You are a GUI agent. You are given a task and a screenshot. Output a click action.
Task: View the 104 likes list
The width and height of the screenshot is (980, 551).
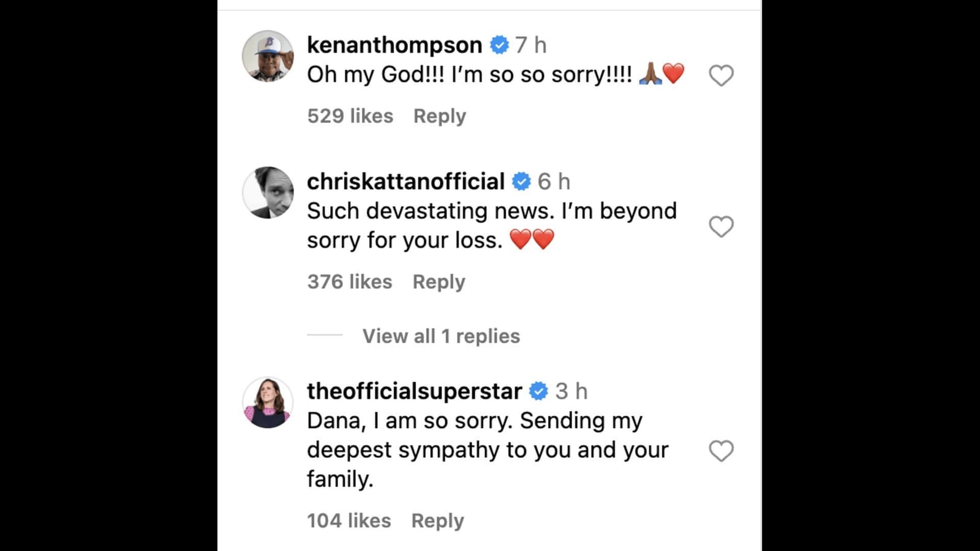coord(349,520)
